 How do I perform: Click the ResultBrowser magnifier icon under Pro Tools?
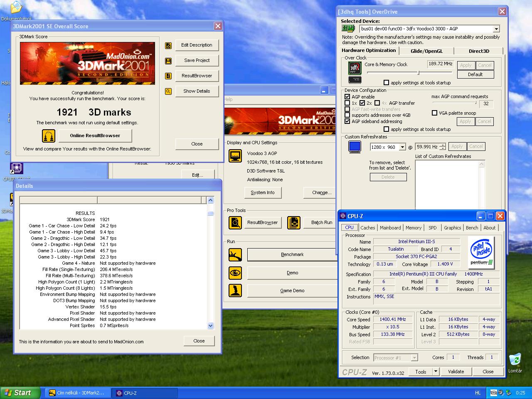(x=235, y=223)
